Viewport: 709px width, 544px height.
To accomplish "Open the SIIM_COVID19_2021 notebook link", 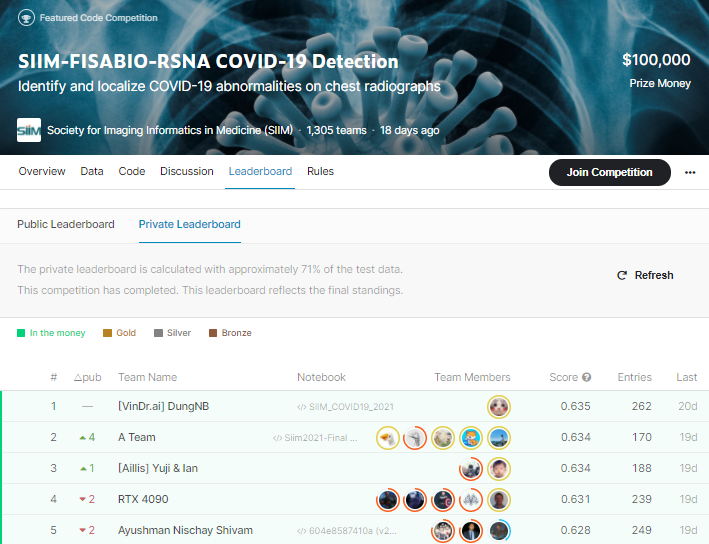I will click(x=346, y=407).
